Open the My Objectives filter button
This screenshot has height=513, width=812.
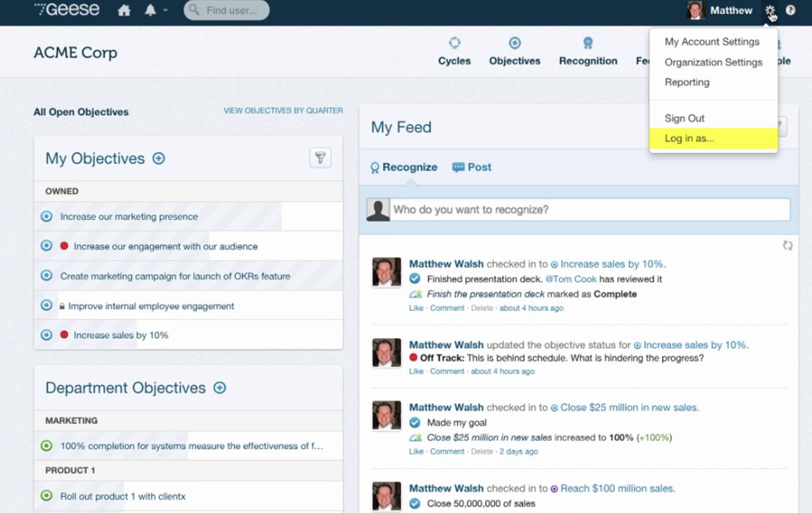[x=320, y=158]
